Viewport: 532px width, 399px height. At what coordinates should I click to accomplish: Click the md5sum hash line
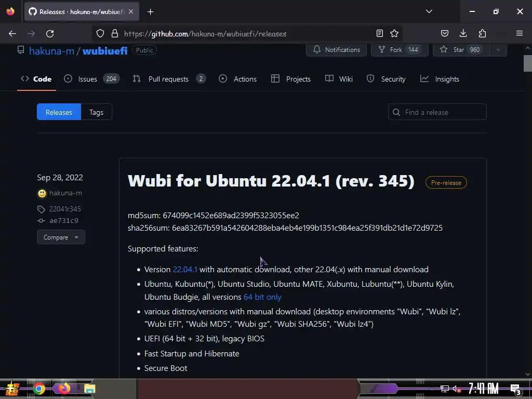click(214, 216)
